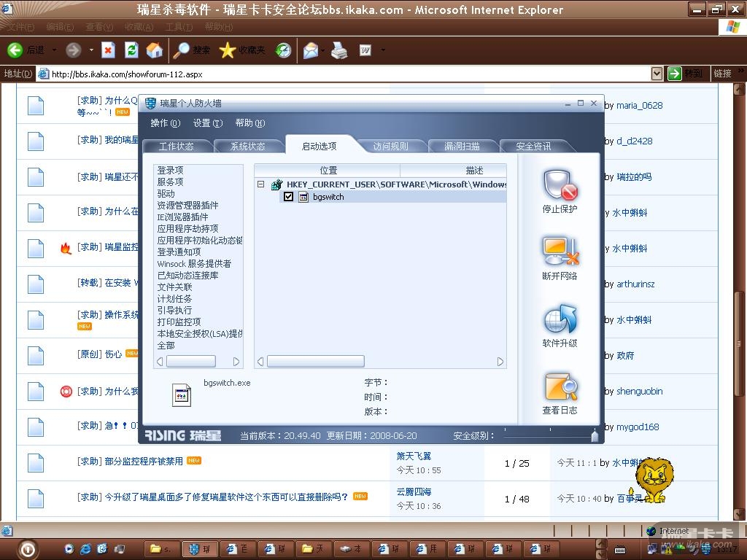Open the 帮助(H) menu in firewall
Viewport: 747px width, 560px height.
pos(250,122)
